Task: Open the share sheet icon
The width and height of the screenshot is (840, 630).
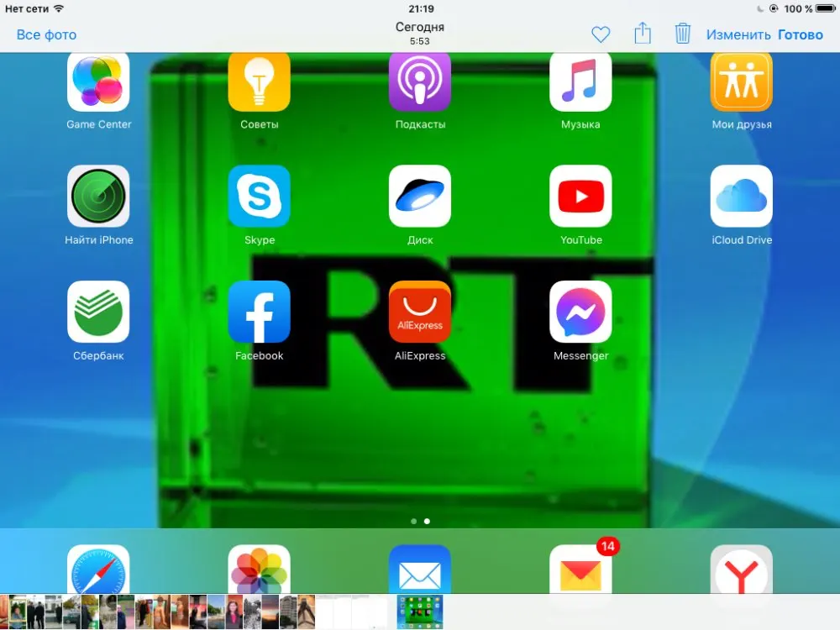Action: tap(643, 34)
